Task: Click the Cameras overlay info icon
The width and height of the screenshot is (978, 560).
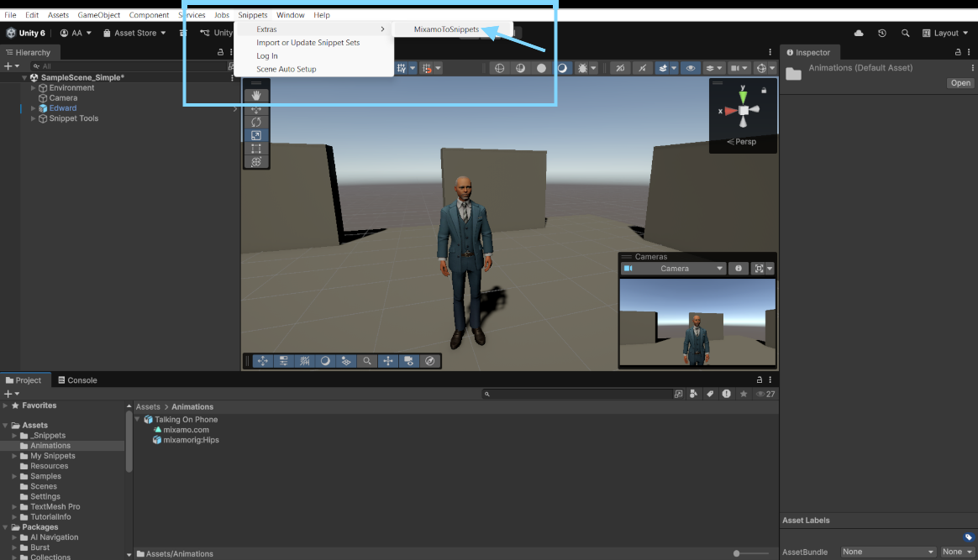Action: (x=739, y=269)
